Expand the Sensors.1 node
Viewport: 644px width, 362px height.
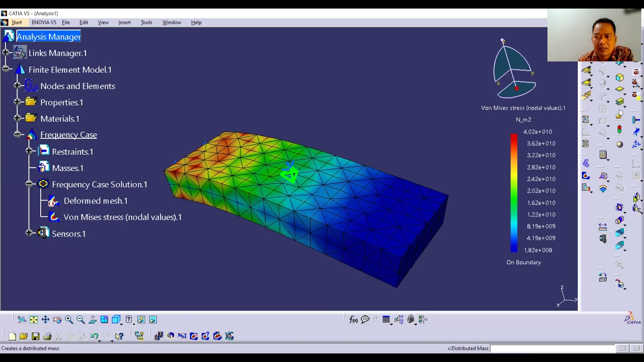coord(29,233)
